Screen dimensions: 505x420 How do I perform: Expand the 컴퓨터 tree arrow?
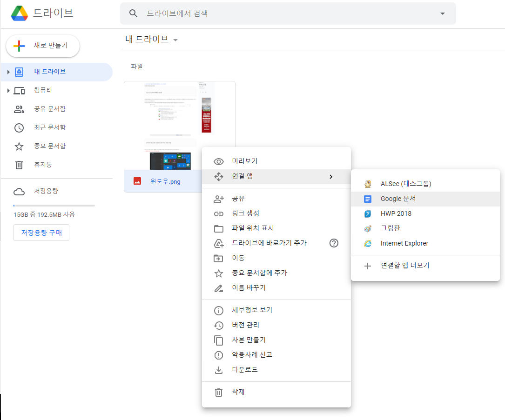pyautogui.click(x=8, y=91)
